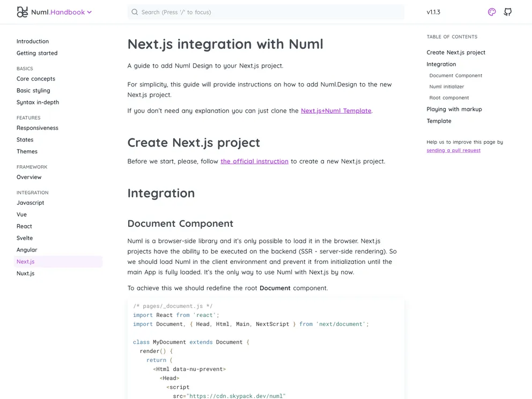Go to the React integration page
The height and width of the screenshot is (399, 532).
coord(24,226)
